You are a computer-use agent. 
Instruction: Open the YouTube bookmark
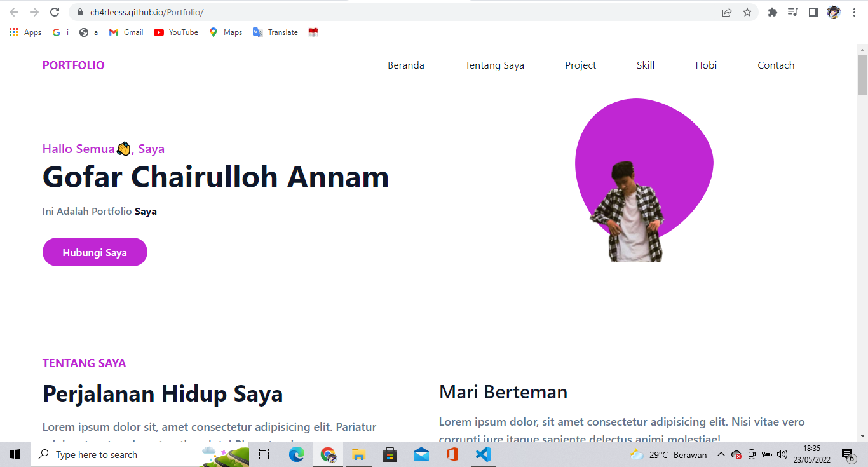(176, 32)
